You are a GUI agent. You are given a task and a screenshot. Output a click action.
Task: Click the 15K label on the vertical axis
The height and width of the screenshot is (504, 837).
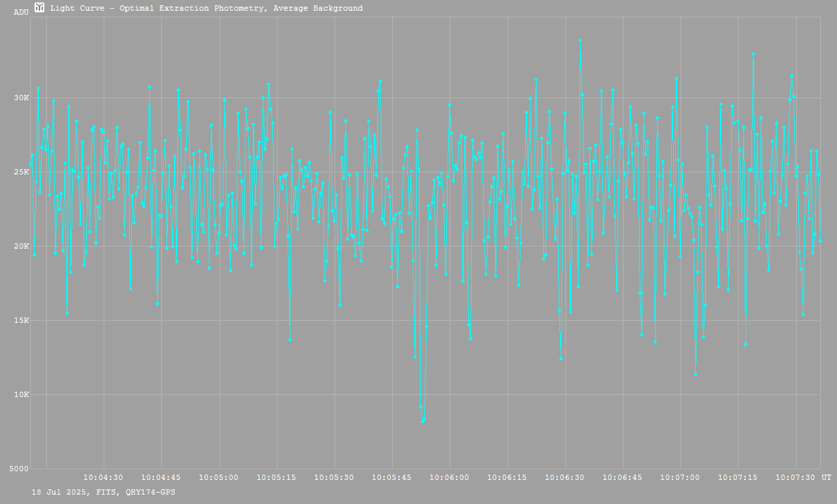pos(21,321)
